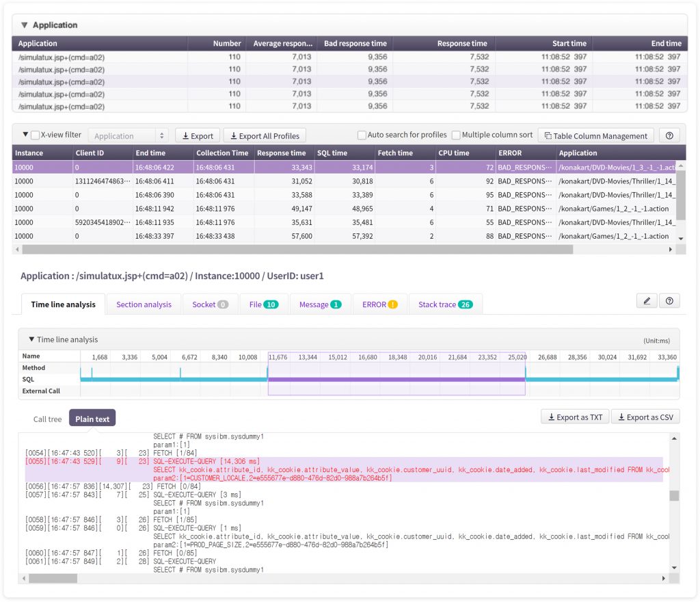Select row with response time 49,147
This screenshot has height=602, width=700.
coord(345,209)
